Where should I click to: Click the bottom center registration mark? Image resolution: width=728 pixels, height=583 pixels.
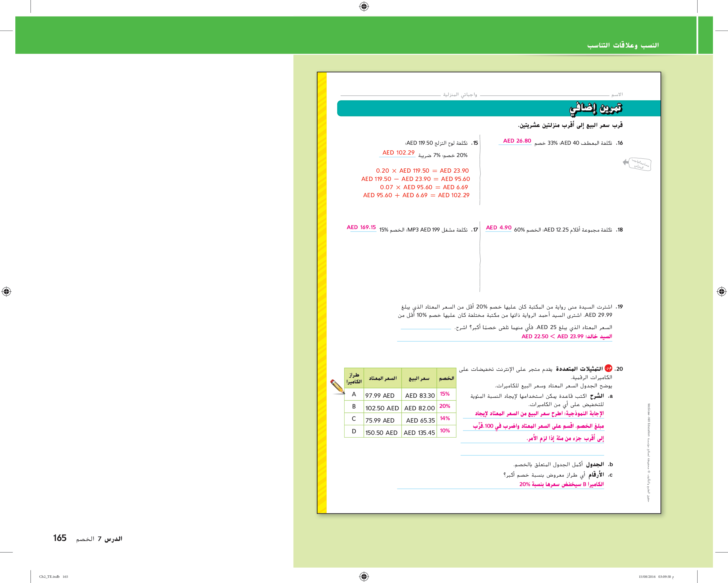[364, 576]
